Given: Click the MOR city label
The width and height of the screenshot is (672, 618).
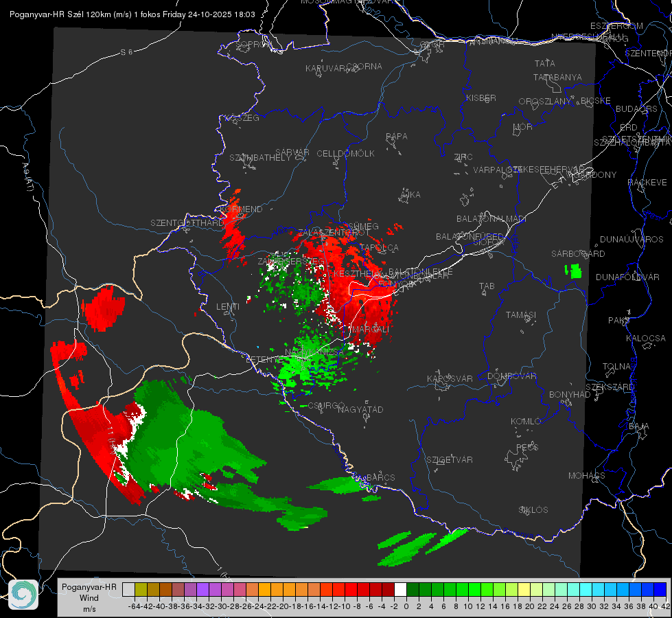Looking at the screenshot, I should pyautogui.click(x=523, y=127).
